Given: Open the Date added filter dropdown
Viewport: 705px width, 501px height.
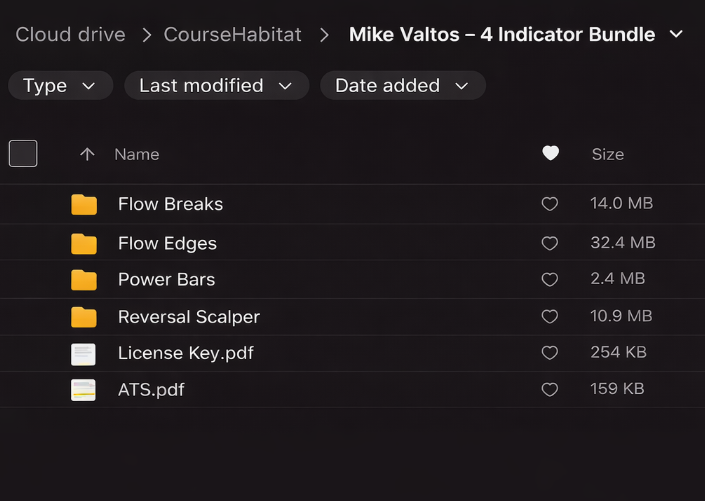Looking at the screenshot, I should [402, 86].
